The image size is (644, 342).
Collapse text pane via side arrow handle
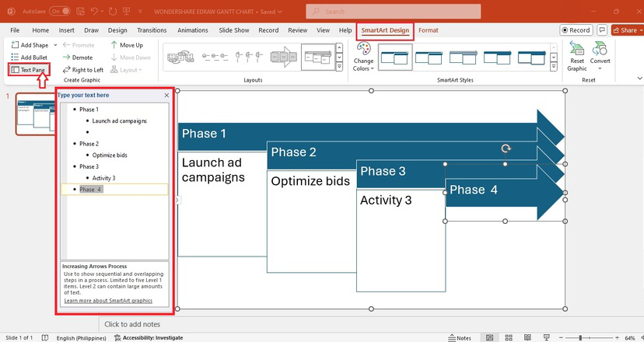click(x=177, y=200)
